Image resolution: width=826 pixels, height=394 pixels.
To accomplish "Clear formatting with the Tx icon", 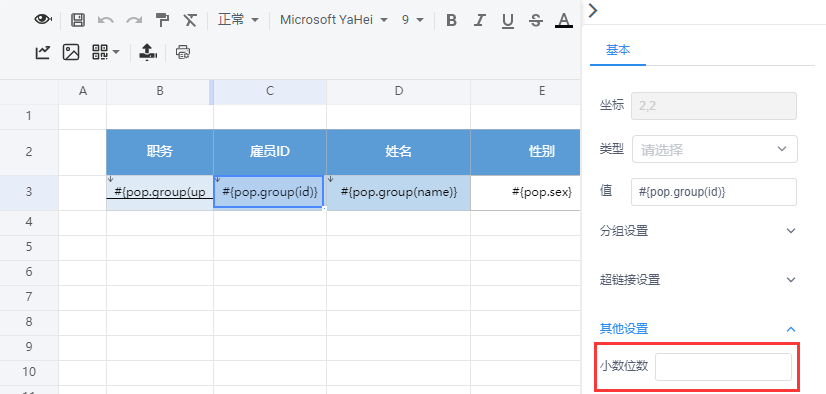I will [x=190, y=20].
